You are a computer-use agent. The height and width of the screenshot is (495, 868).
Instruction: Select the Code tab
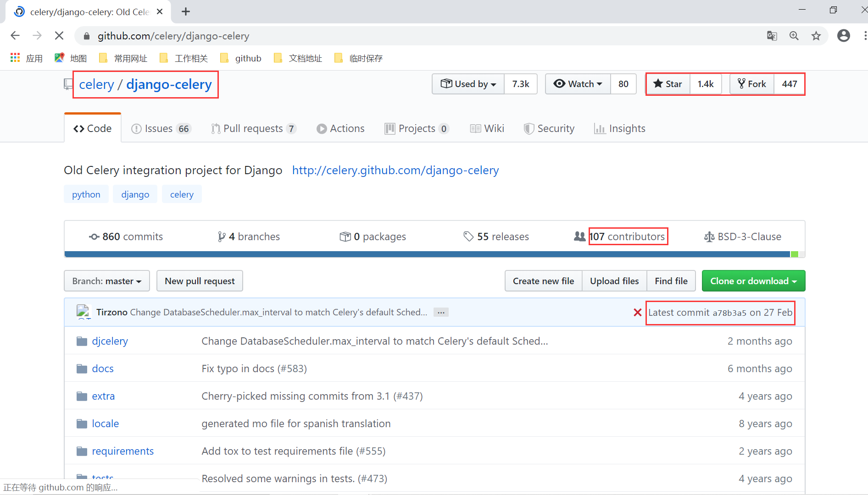[93, 128]
